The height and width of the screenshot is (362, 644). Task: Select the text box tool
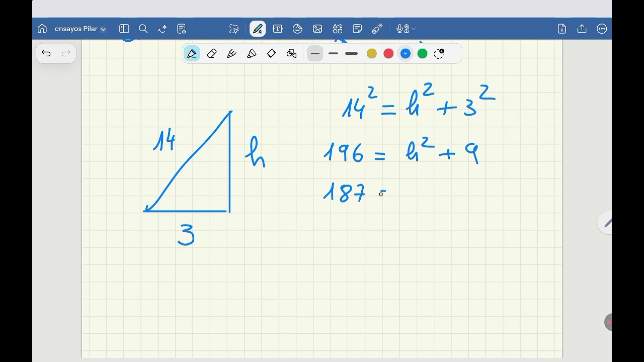pos(277,29)
